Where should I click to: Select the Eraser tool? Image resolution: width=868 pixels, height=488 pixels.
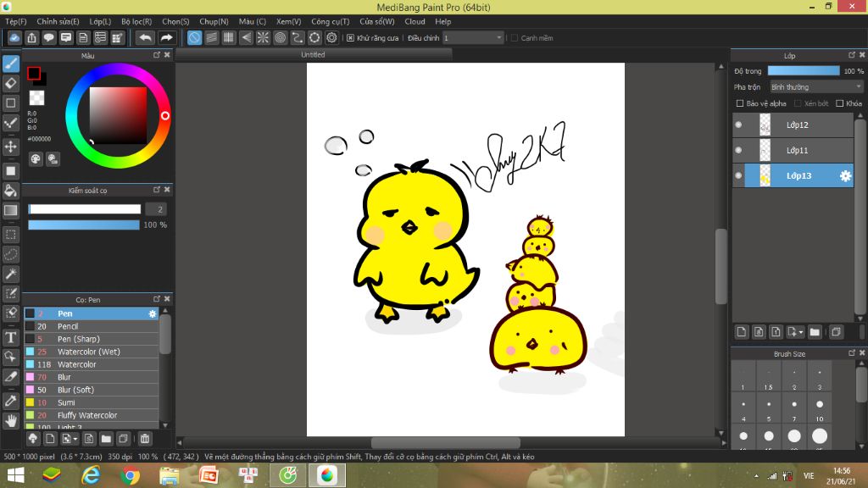point(10,84)
